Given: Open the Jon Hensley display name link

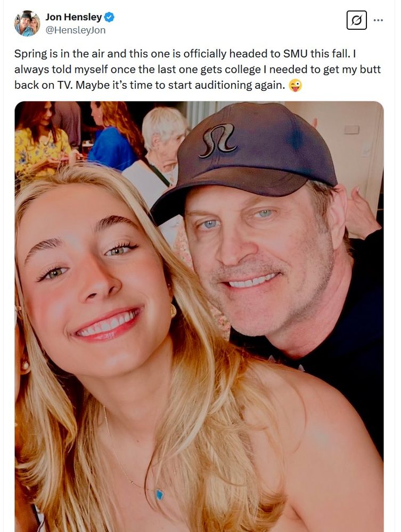Looking at the screenshot, I should pyautogui.click(x=73, y=17).
